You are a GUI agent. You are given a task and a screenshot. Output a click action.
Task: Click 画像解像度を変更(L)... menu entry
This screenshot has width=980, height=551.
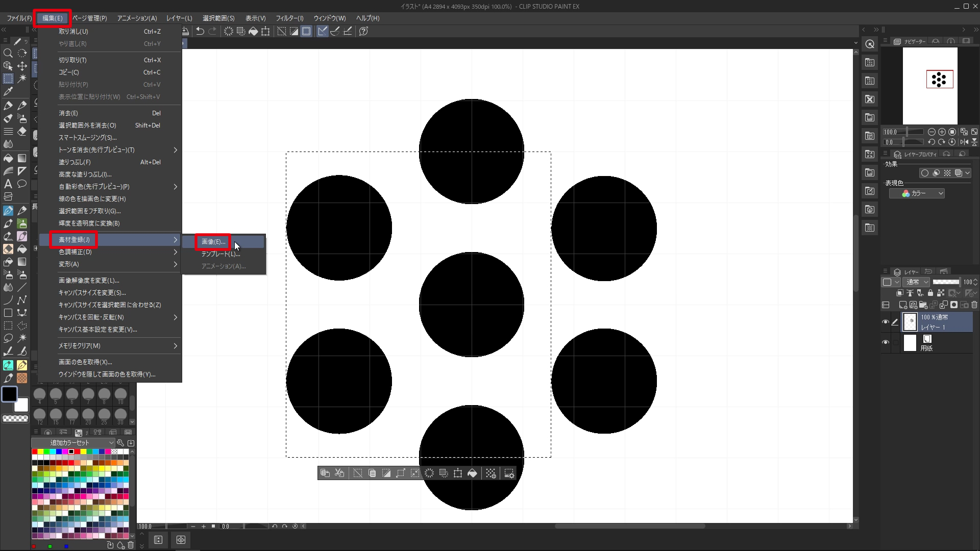89,281
